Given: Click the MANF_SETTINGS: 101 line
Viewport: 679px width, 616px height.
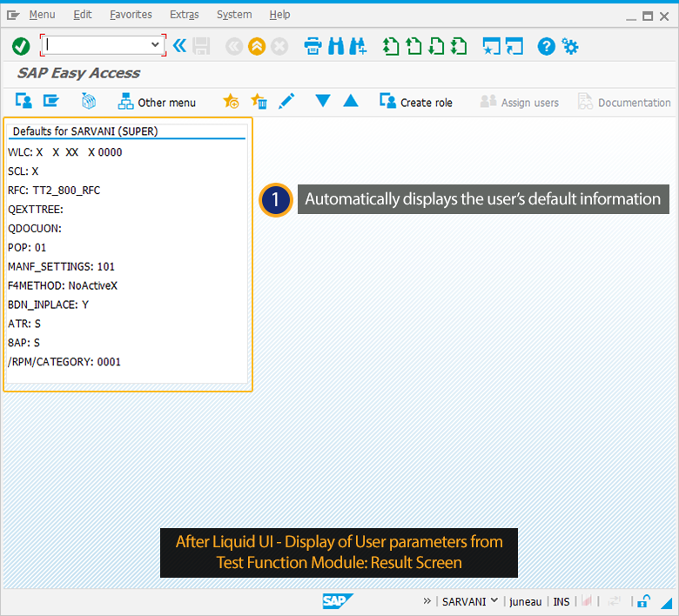Looking at the screenshot, I should click(x=61, y=266).
